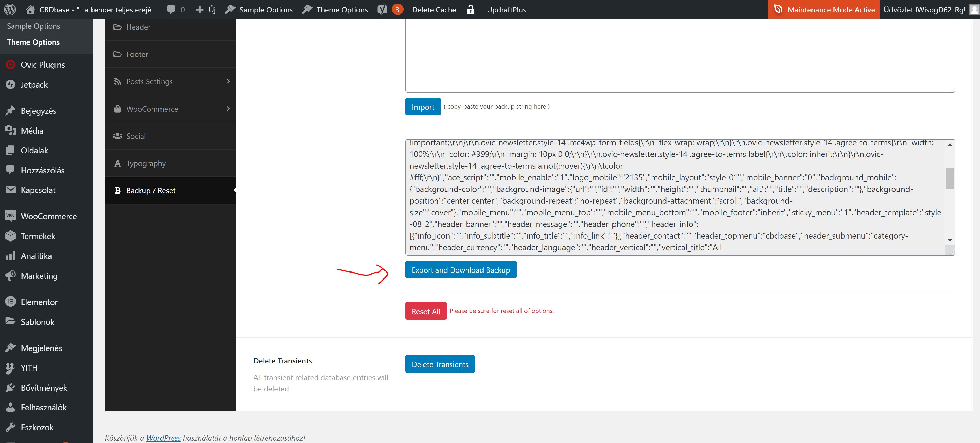Screen dimensions: 980x443
Task: Open Yoast SEO notifications icon
Action: pyautogui.click(x=382, y=10)
